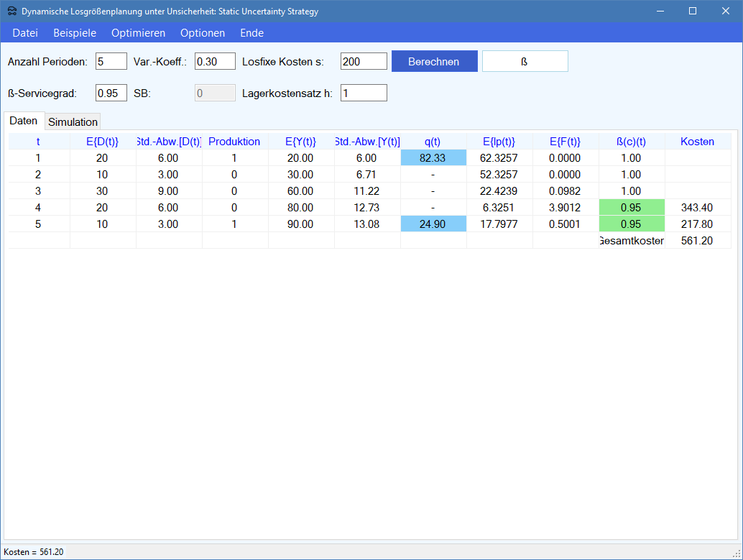Open the Beispiele menu

(75, 33)
